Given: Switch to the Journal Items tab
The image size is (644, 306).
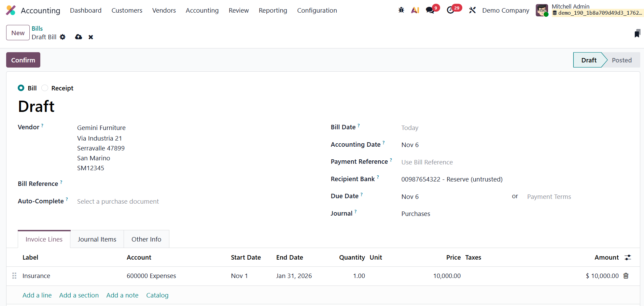Looking at the screenshot, I should click(97, 239).
